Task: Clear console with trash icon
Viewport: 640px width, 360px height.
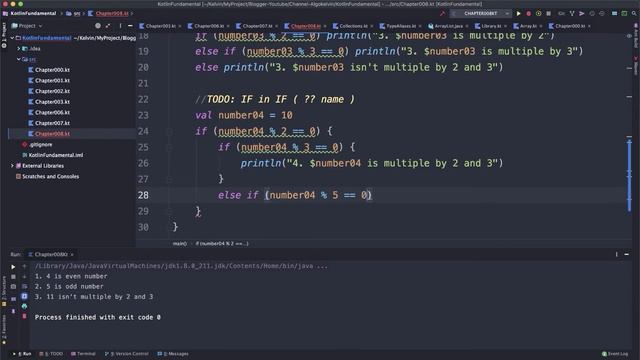Action: [24, 316]
